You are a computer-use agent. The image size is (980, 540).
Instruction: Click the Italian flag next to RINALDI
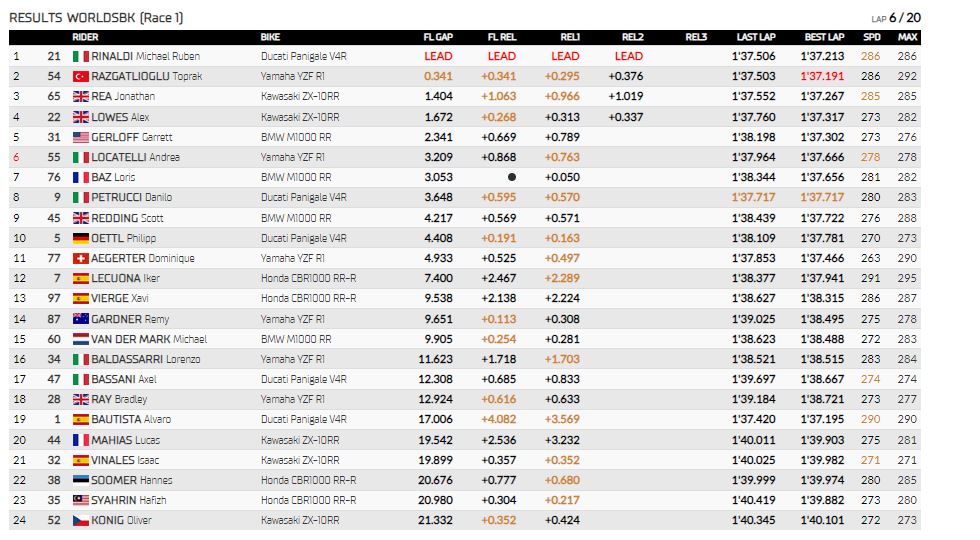[x=81, y=56]
